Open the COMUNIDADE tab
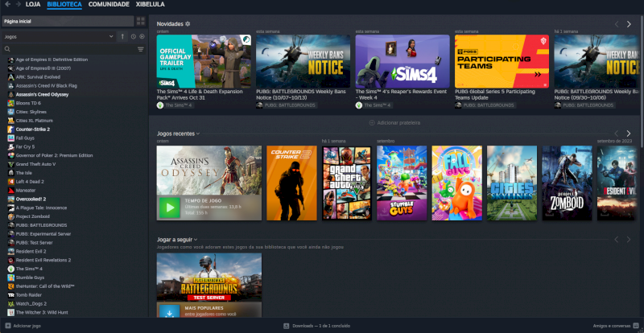 click(109, 5)
